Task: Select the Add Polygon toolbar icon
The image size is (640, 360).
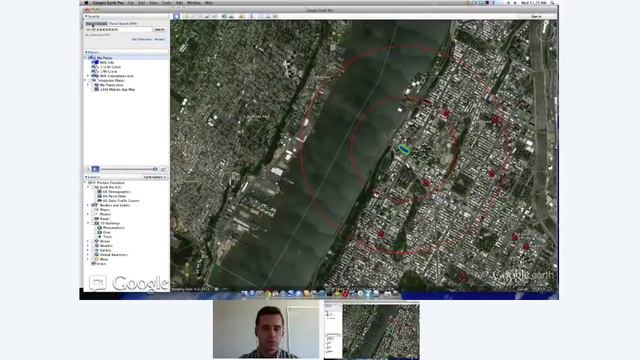Action: point(193,16)
